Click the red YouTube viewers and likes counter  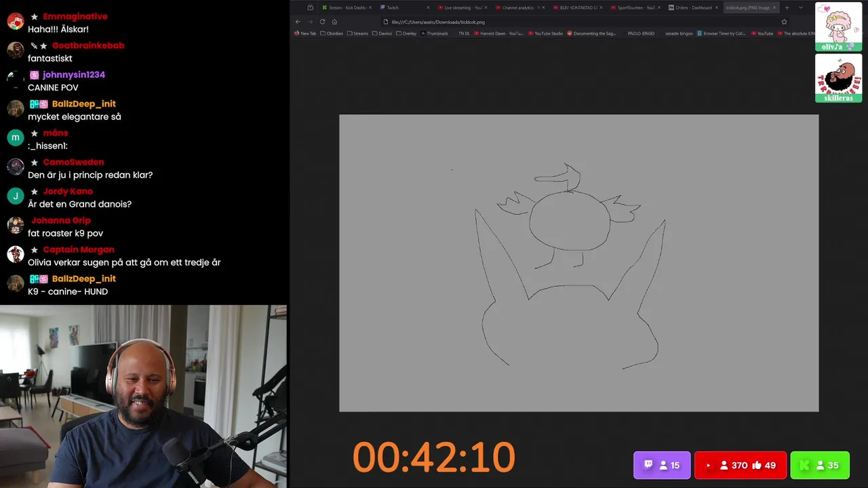click(x=741, y=465)
